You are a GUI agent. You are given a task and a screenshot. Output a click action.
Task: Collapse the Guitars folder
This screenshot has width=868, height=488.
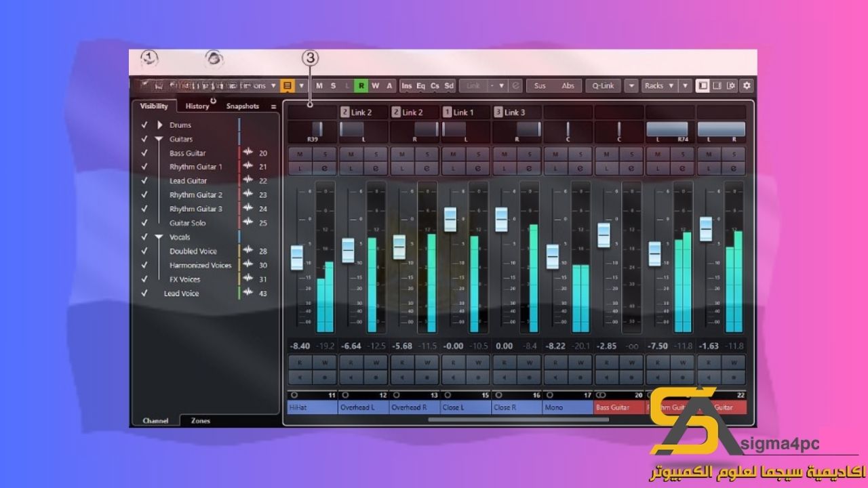[159, 139]
